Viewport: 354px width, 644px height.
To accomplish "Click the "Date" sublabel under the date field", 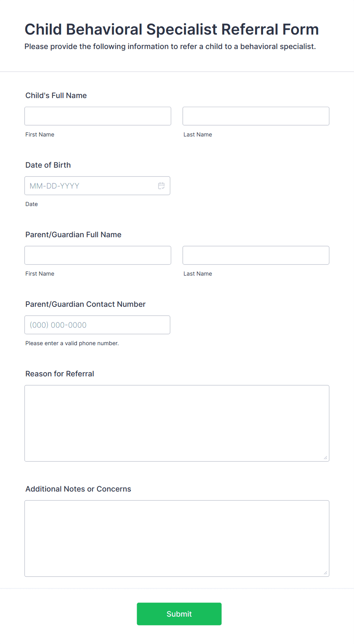I will coord(32,204).
